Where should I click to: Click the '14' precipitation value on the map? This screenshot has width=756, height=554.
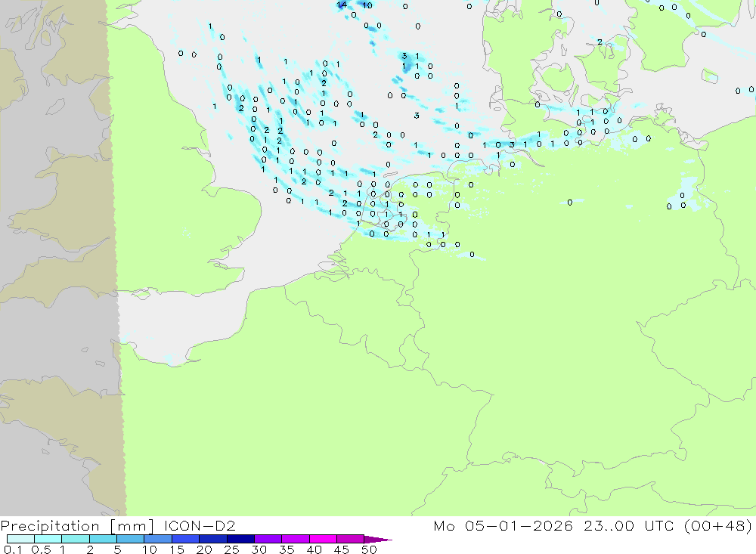(x=342, y=5)
